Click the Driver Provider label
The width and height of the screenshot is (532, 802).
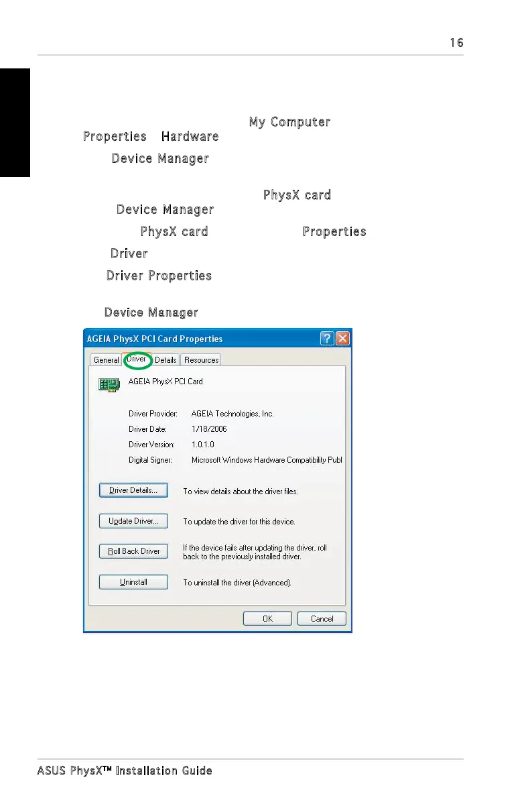pos(153,414)
